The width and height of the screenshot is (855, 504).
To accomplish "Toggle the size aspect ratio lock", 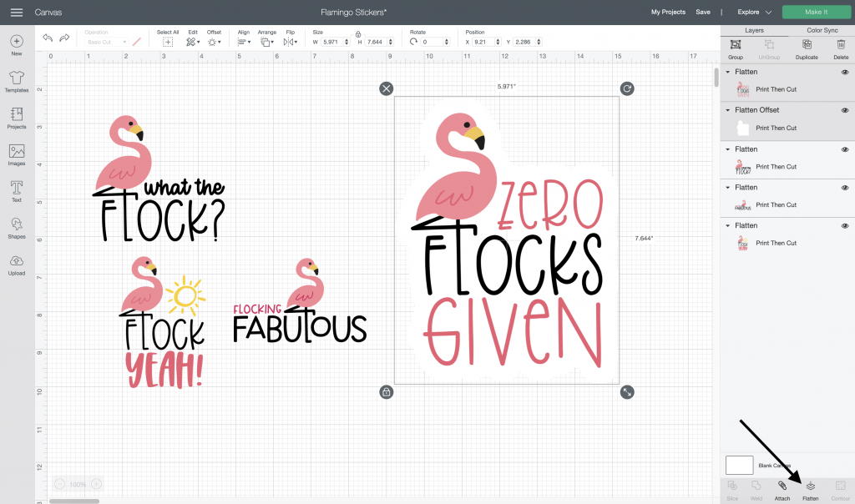I will pos(358,34).
